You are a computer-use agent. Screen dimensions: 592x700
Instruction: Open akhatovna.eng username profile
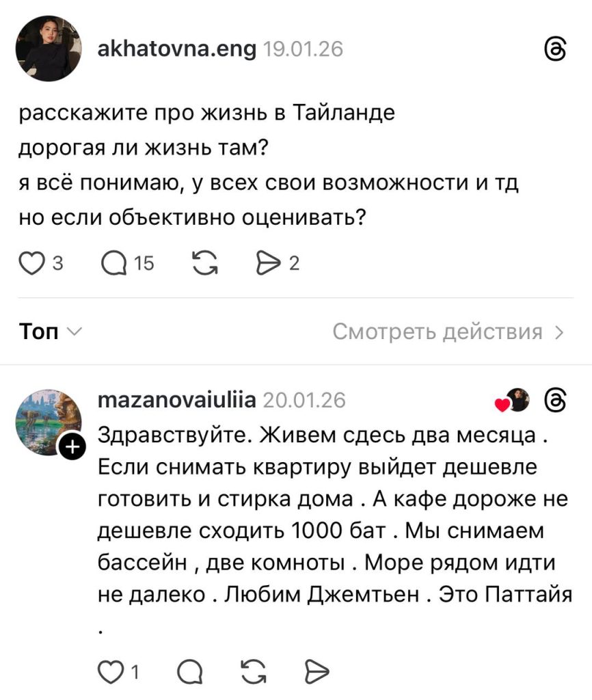[178, 49]
